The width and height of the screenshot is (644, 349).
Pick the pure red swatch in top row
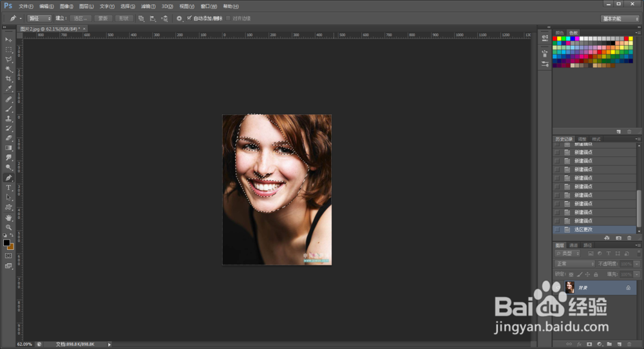tap(555, 39)
